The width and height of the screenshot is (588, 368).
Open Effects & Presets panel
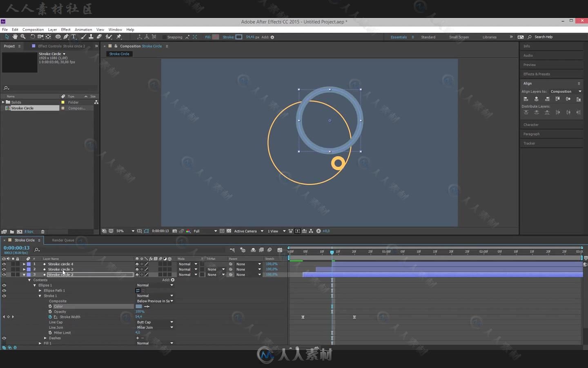point(537,74)
